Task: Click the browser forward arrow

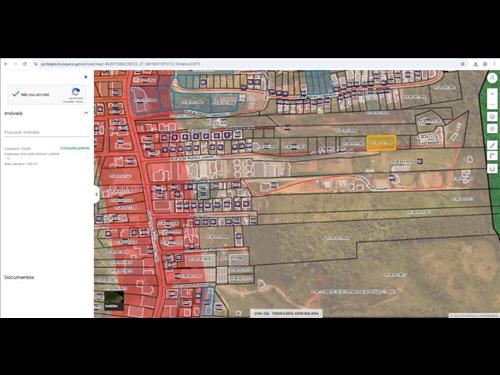Action: tap(15, 64)
